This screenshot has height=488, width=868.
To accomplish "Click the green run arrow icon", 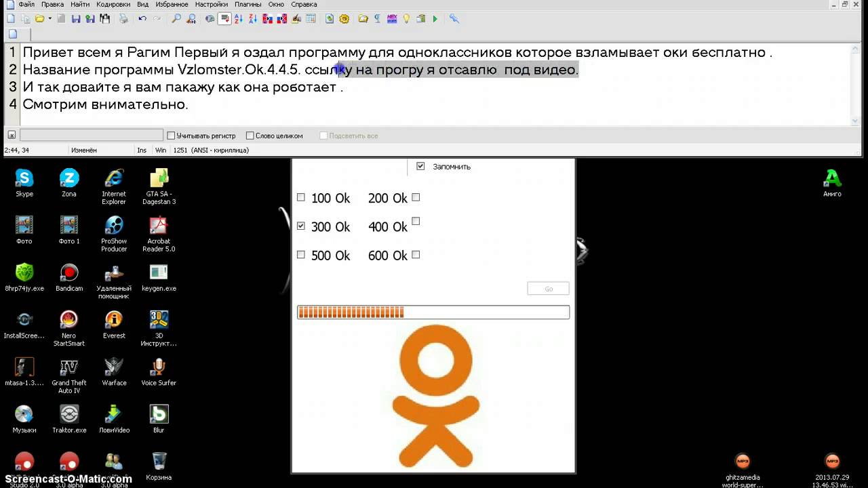I will point(435,19).
